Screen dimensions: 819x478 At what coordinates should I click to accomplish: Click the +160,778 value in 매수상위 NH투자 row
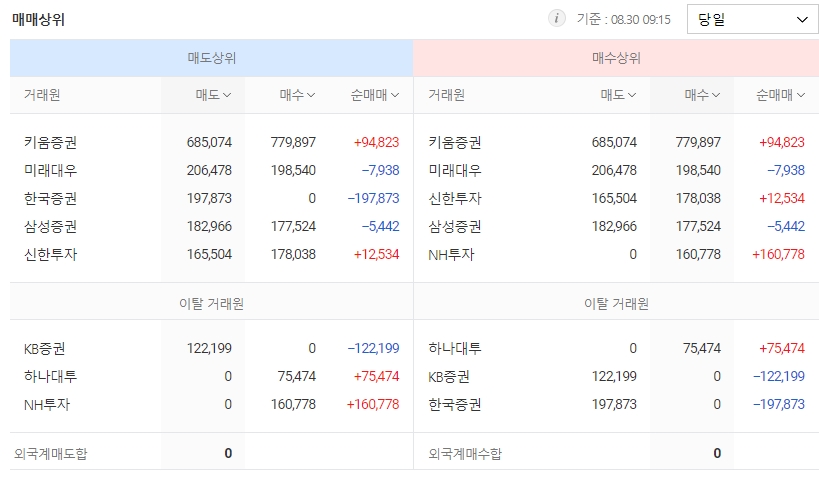click(x=778, y=254)
